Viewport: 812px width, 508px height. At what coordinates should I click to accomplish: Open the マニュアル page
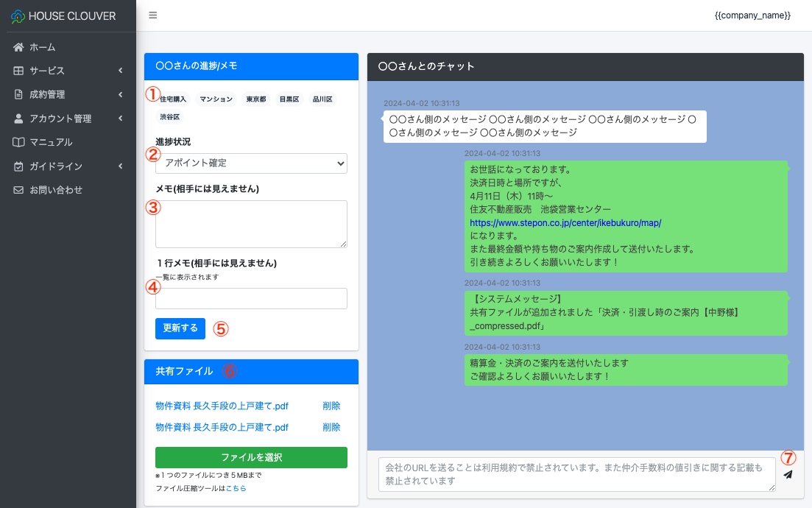coord(51,142)
